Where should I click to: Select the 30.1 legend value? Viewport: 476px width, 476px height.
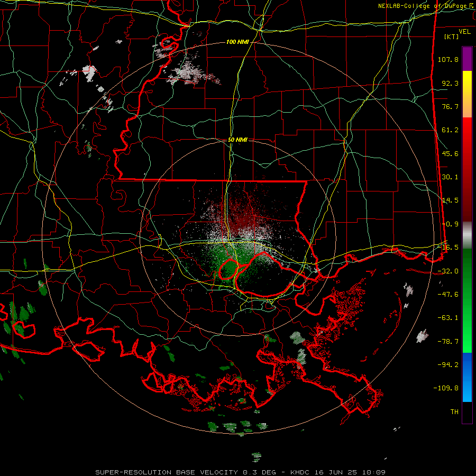[450, 177]
